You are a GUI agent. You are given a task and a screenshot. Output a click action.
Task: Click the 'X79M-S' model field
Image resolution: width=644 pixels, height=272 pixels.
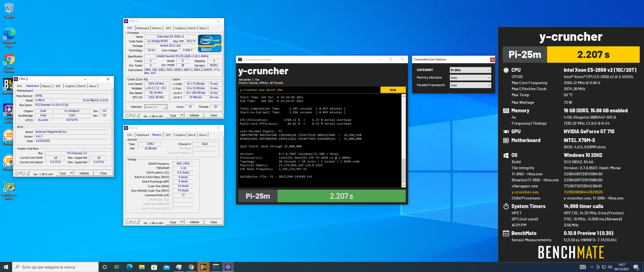(x=58, y=100)
